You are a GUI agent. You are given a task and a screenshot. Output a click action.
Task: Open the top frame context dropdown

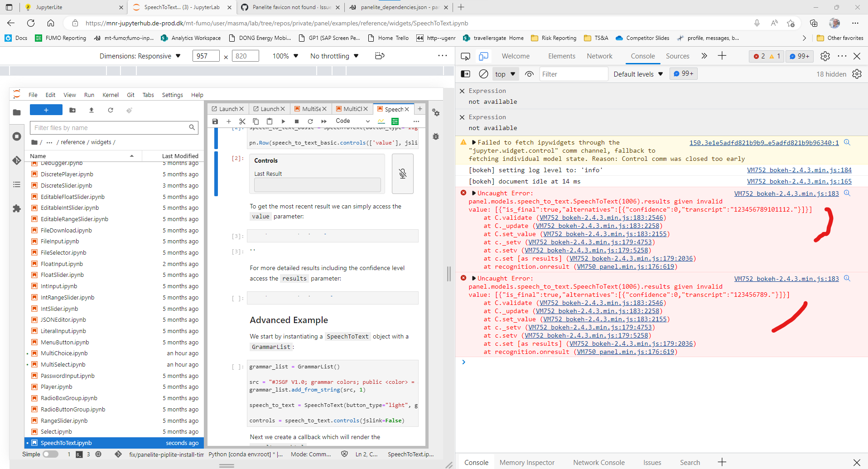[x=505, y=73]
